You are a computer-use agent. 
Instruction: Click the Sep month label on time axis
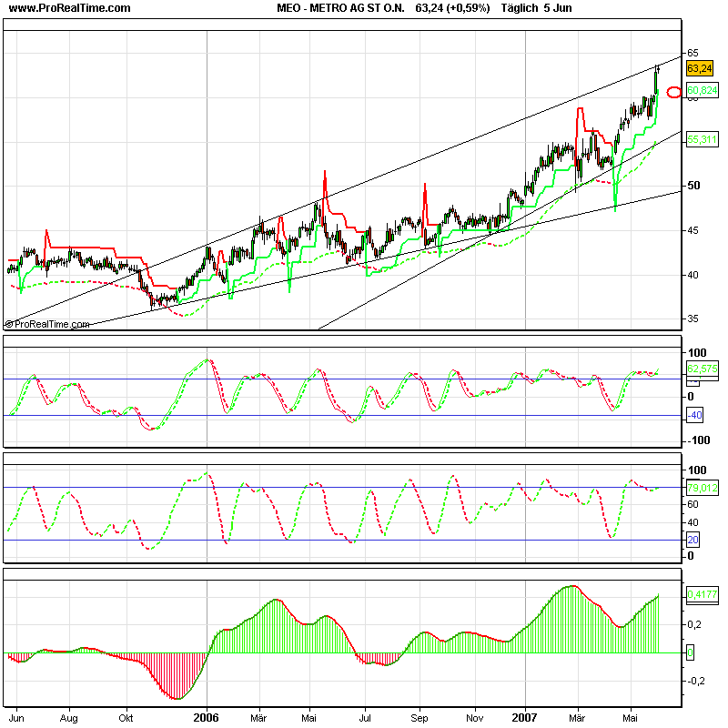tap(420, 718)
